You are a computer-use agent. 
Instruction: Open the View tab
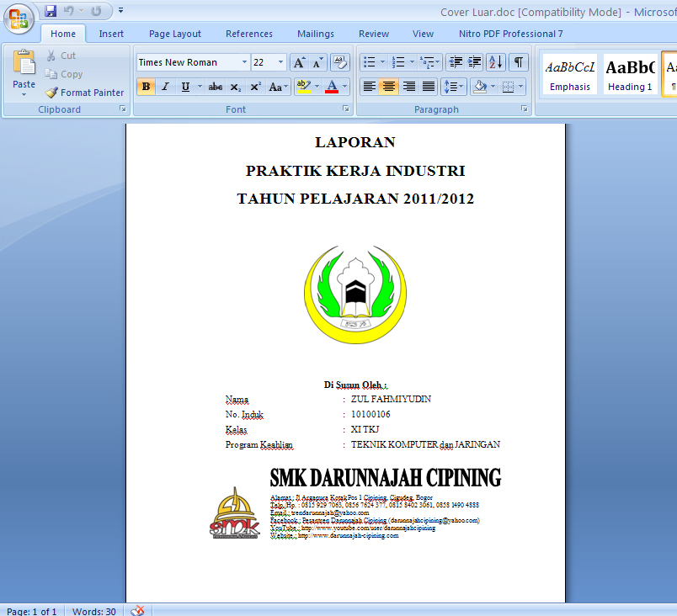coord(423,34)
